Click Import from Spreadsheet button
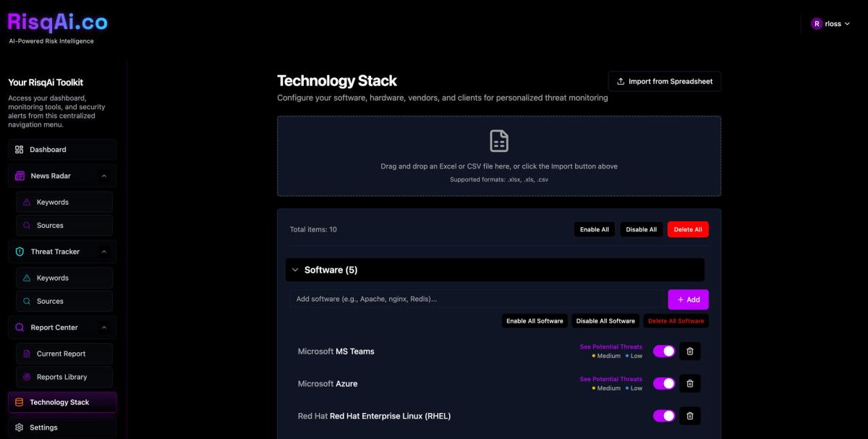The image size is (868, 439). (x=665, y=82)
